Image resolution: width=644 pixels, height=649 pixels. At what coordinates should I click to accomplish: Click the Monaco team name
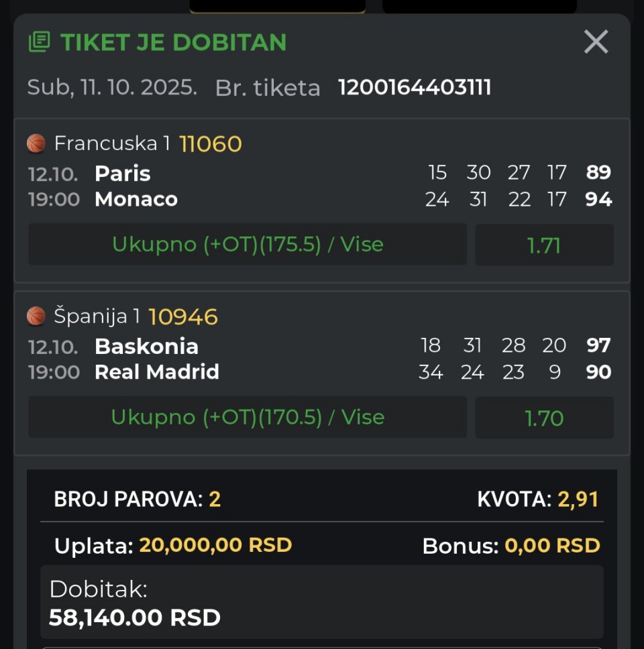click(136, 199)
